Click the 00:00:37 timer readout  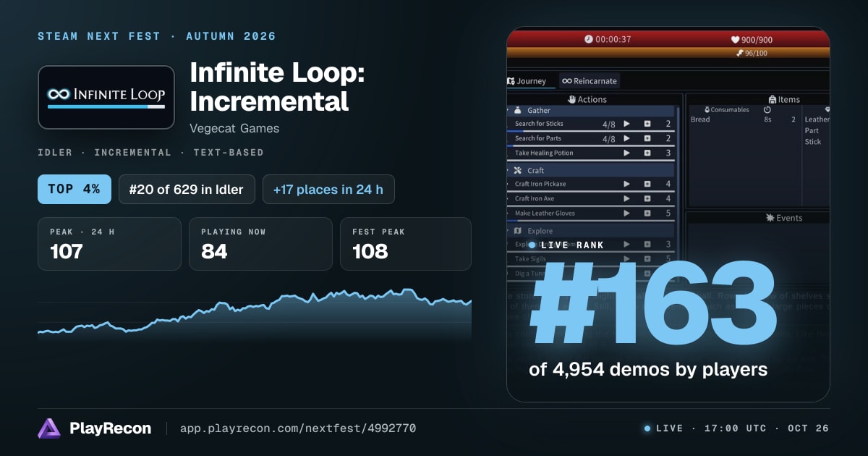613,39
